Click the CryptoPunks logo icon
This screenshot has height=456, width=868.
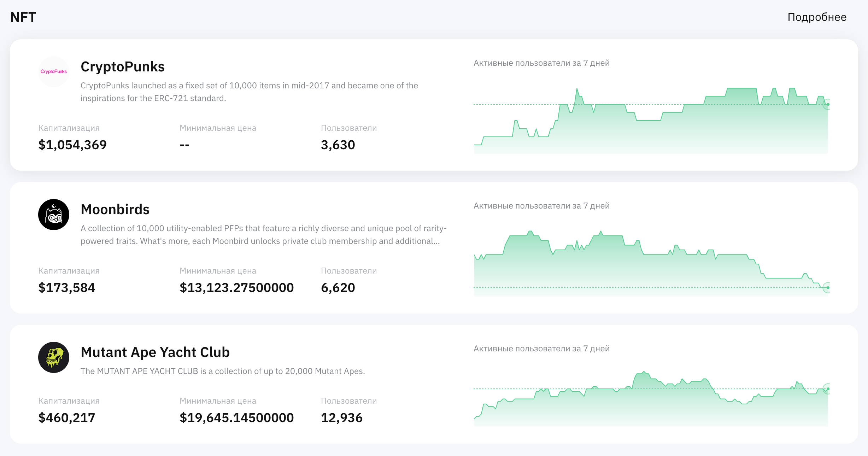point(54,72)
